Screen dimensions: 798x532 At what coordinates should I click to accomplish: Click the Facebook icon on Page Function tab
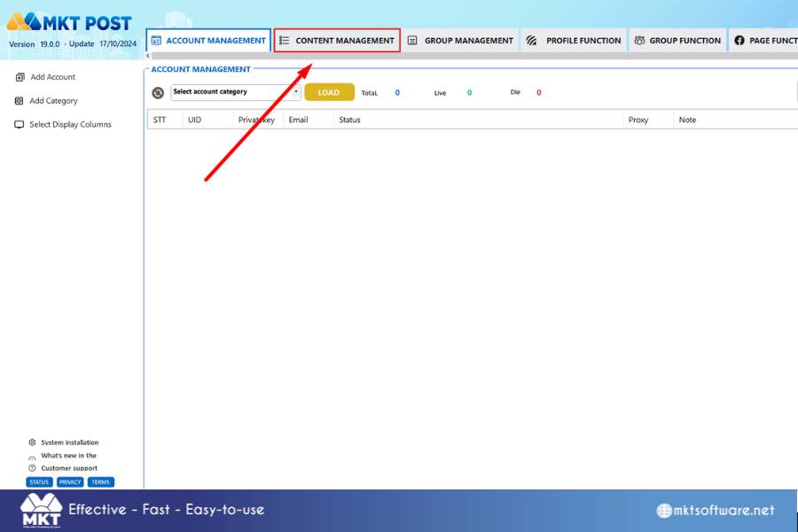(x=739, y=40)
